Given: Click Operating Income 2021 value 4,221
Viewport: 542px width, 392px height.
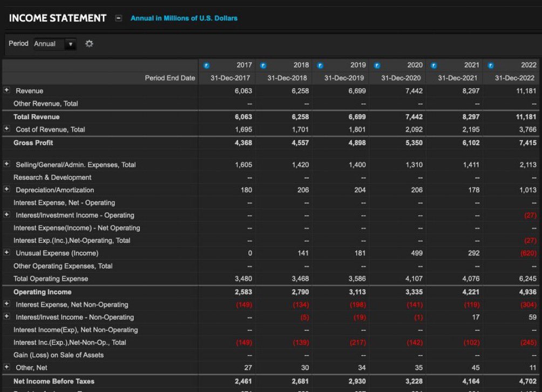Looking at the screenshot, I should point(471,292).
